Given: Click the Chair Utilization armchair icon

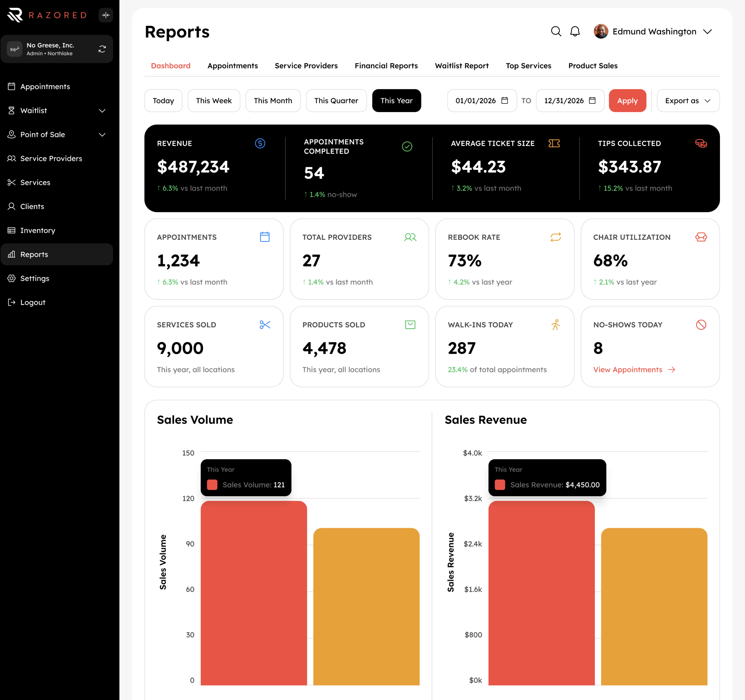Looking at the screenshot, I should coord(701,237).
